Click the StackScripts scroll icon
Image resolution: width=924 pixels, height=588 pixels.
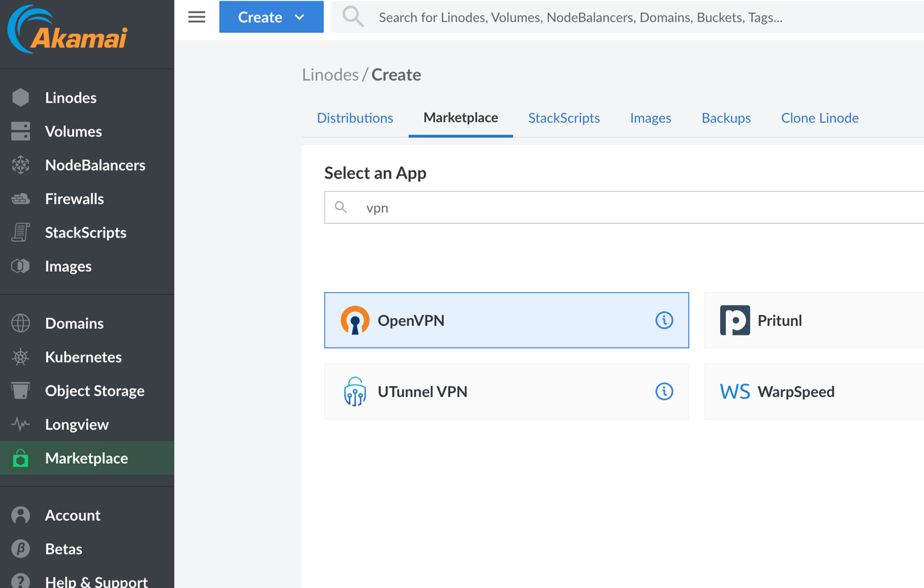click(20, 232)
